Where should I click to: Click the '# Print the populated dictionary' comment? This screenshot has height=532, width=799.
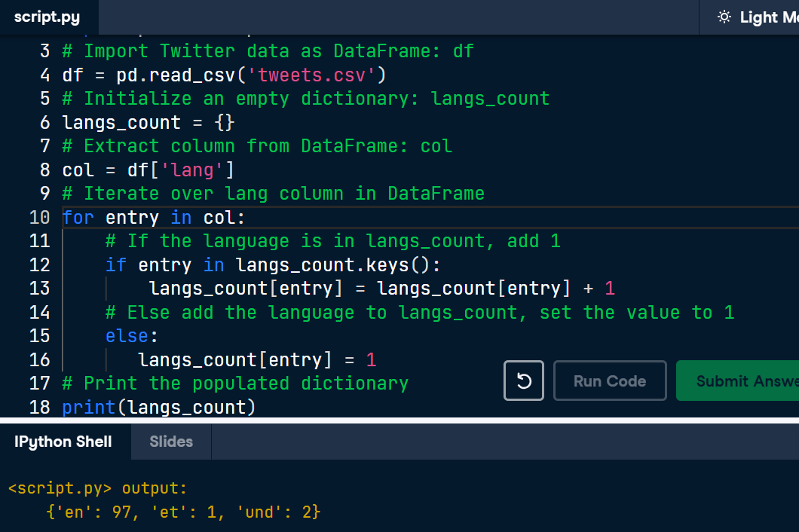pyautogui.click(x=235, y=384)
